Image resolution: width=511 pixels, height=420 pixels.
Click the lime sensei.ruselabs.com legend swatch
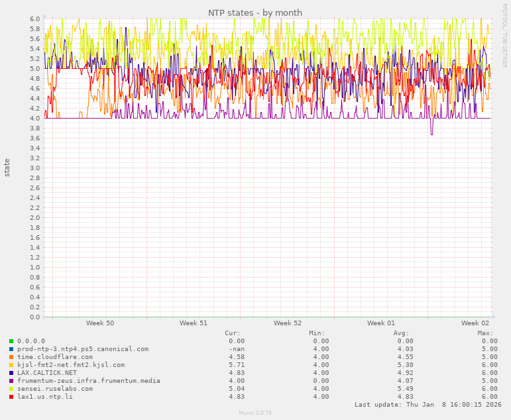coord(11,389)
